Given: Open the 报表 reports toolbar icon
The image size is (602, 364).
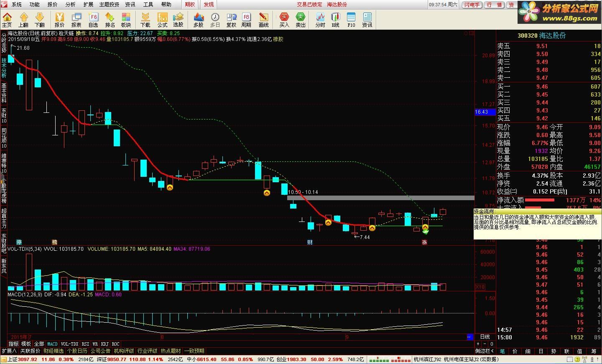Looking at the screenshot, I should [x=77, y=20].
